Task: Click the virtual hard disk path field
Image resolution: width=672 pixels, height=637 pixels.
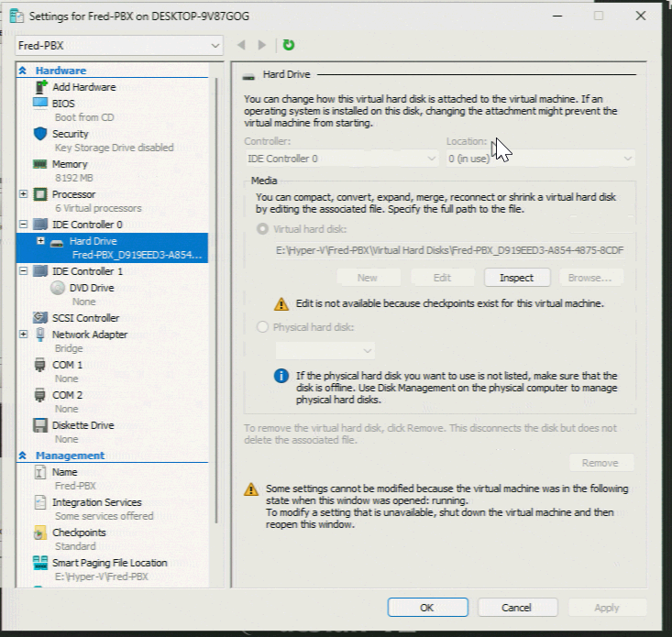Action: tap(449, 249)
